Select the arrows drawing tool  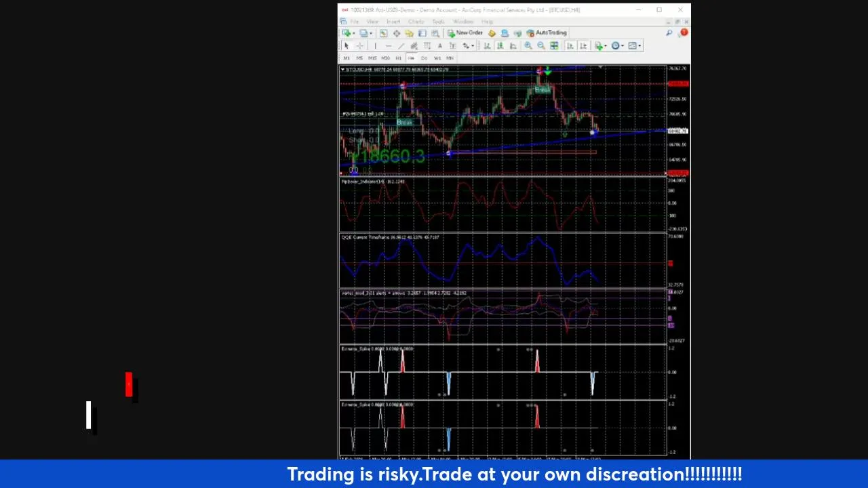466,45
